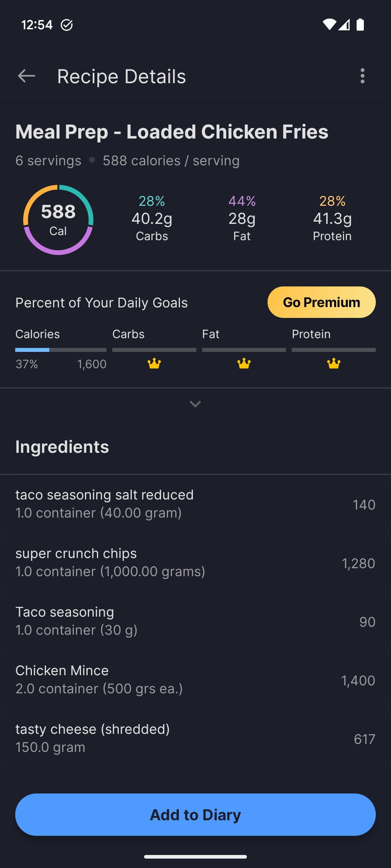Open the Chicken Mince ingredient row
Screen dimensions: 391x868
point(195,680)
